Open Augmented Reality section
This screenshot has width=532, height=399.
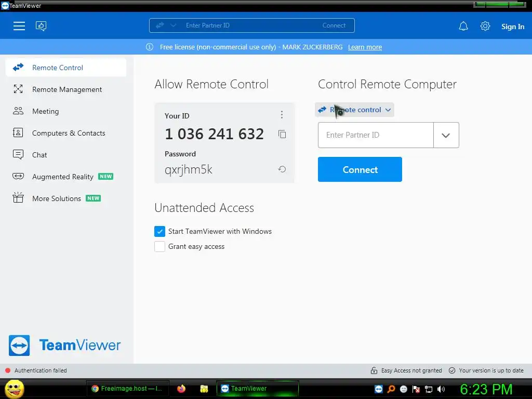point(66,177)
